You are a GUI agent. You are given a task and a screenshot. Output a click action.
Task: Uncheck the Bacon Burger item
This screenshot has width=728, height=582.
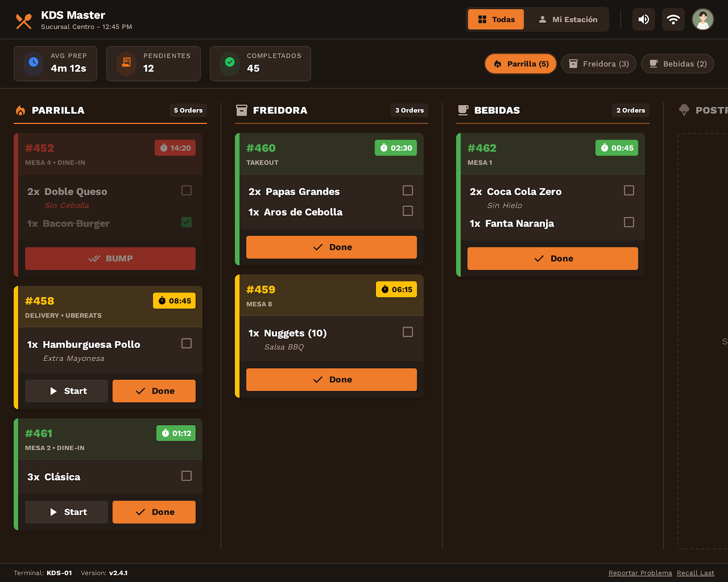tap(187, 222)
